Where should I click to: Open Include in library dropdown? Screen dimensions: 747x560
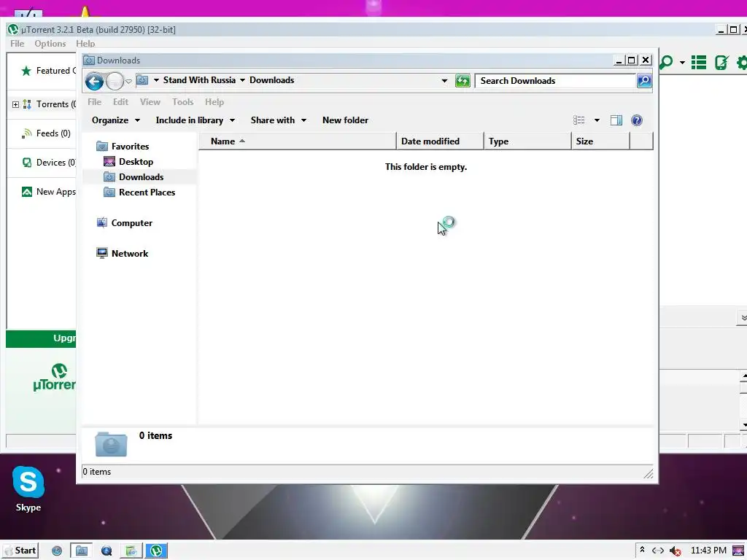(196, 120)
